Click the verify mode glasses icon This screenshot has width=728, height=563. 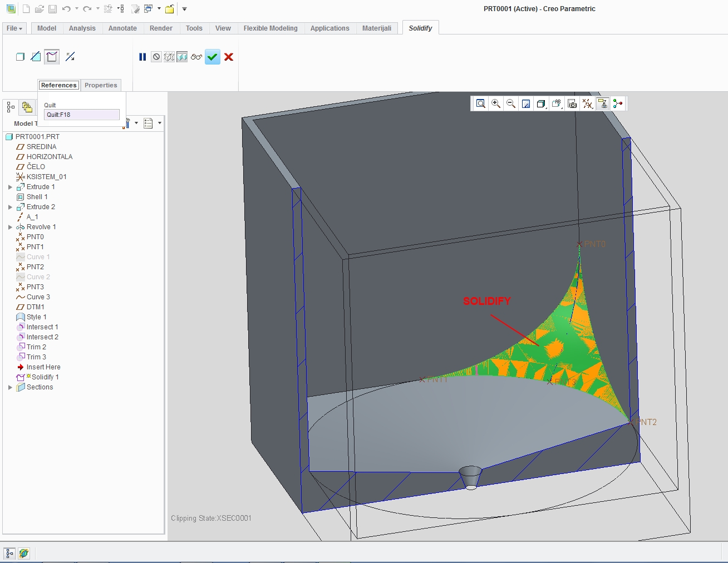tap(196, 57)
